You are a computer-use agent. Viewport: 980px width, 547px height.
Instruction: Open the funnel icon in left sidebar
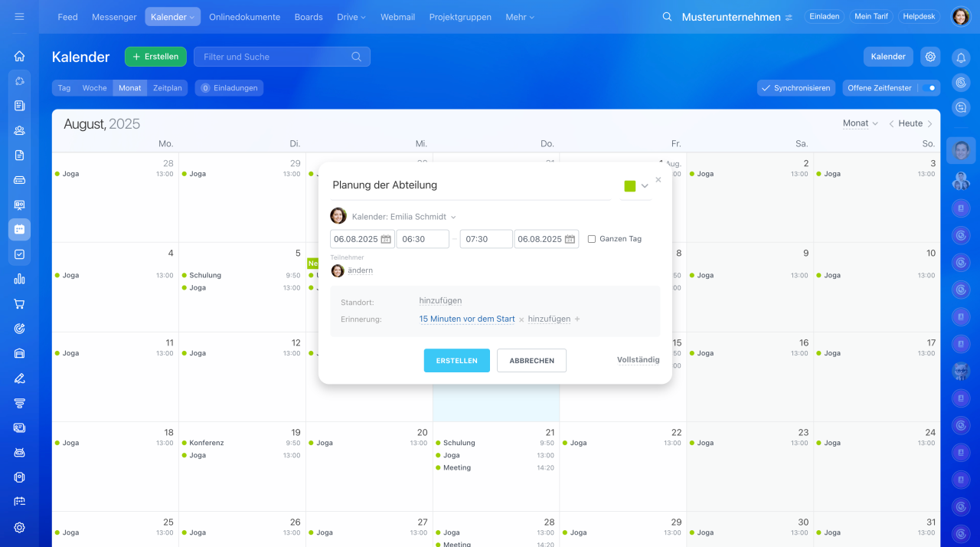click(19, 403)
